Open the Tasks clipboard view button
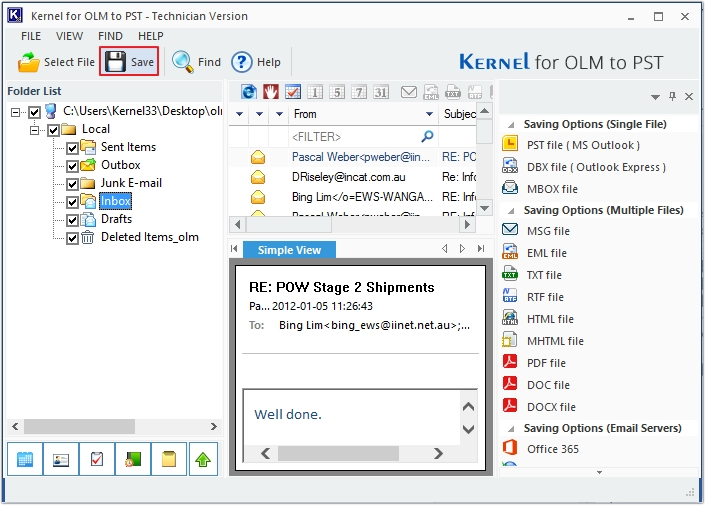Viewport: 706px width, 506px height. pyautogui.click(x=97, y=459)
